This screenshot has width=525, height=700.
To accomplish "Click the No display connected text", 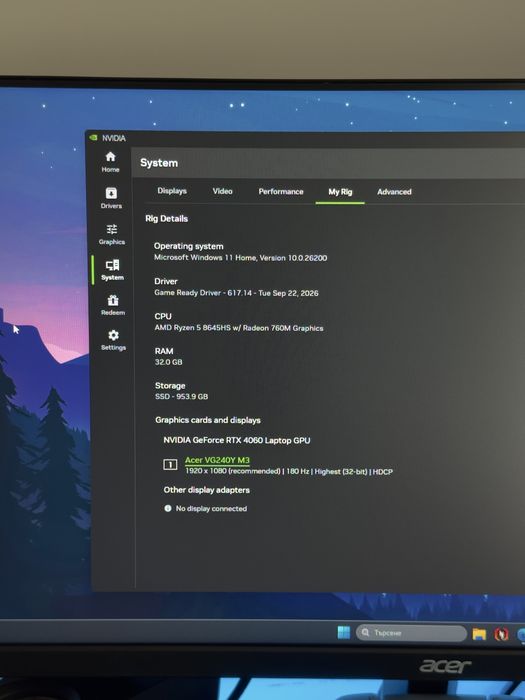I will (211, 508).
